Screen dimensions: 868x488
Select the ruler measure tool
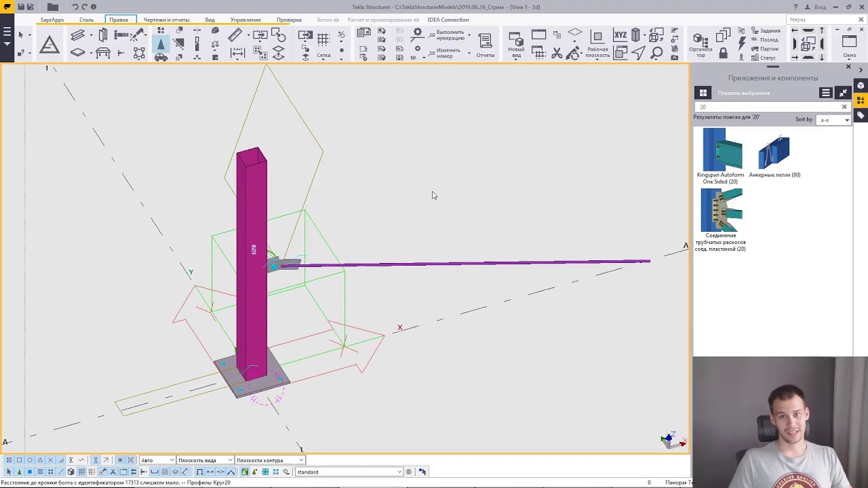click(235, 35)
